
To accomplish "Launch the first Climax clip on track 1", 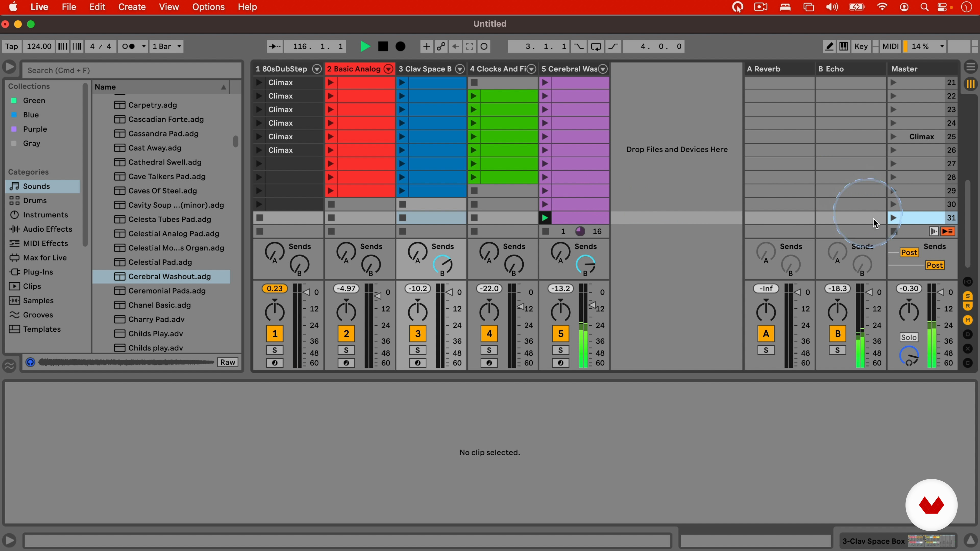I will tap(259, 82).
